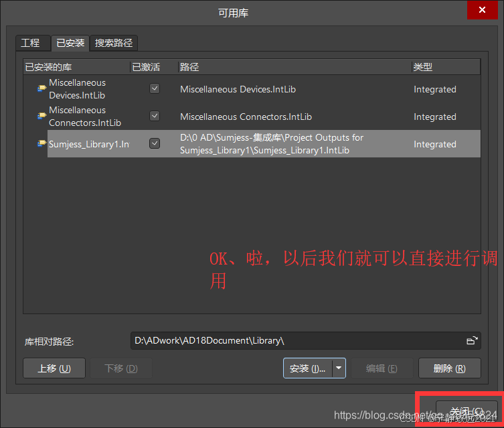Click the 路径 column header
504x428 pixels.
point(295,67)
